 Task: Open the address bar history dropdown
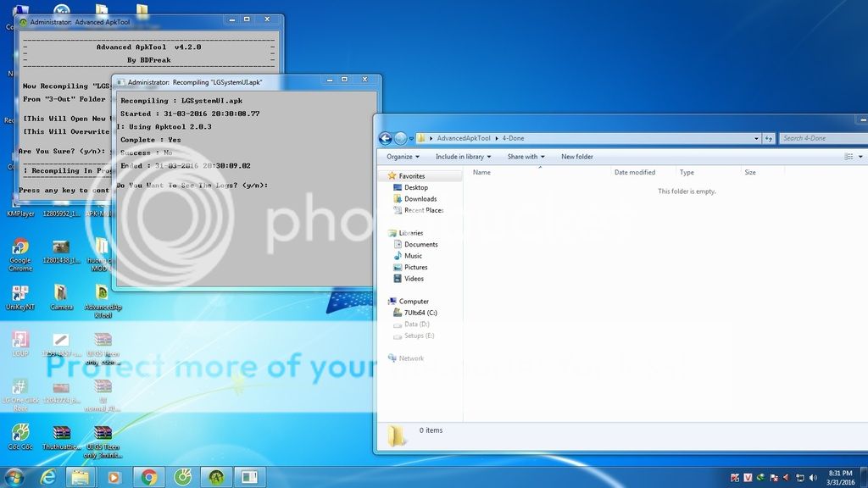click(x=756, y=138)
